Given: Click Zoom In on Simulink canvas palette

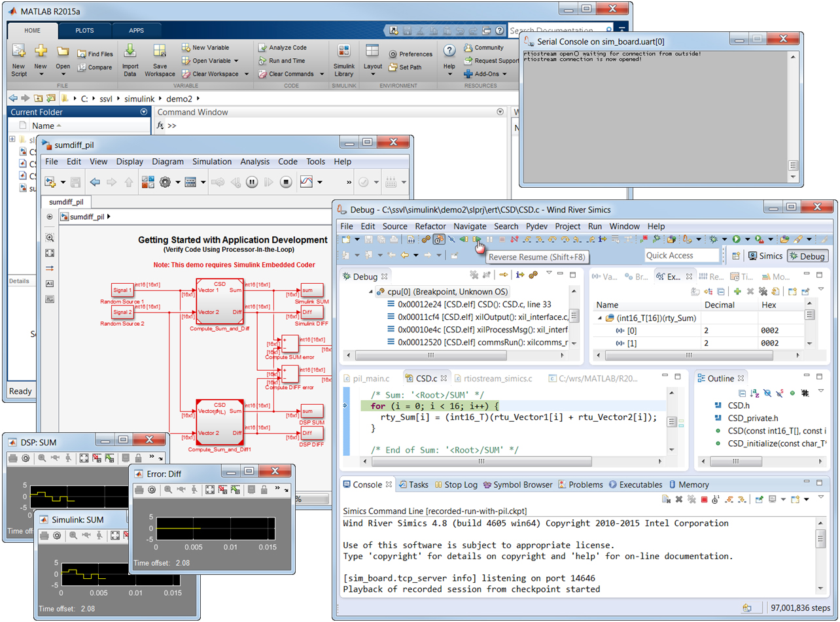Looking at the screenshot, I should point(50,238).
